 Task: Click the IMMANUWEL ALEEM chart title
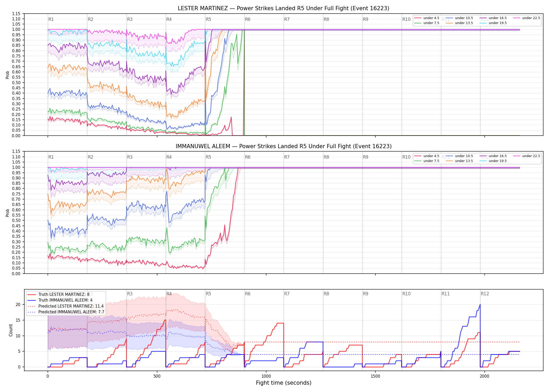click(x=283, y=146)
